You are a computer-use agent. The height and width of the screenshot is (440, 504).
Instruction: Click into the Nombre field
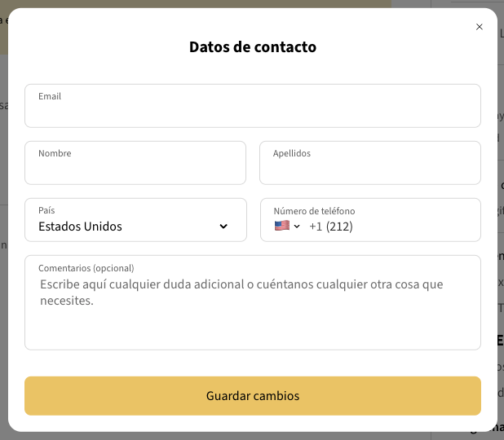coord(135,169)
